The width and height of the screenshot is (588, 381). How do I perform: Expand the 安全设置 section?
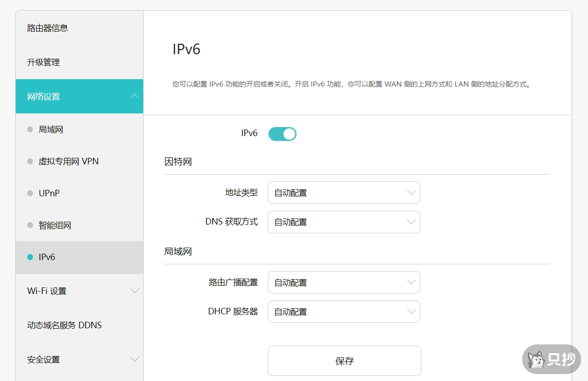pos(134,359)
